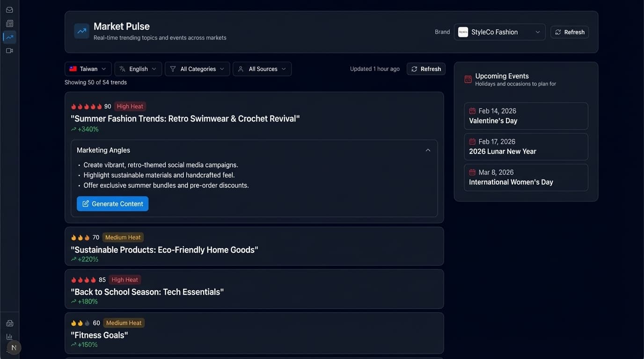The height and width of the screenshot is (359, 644).
Task: Open the analytics bar chart icon
Action: (9, 336)
